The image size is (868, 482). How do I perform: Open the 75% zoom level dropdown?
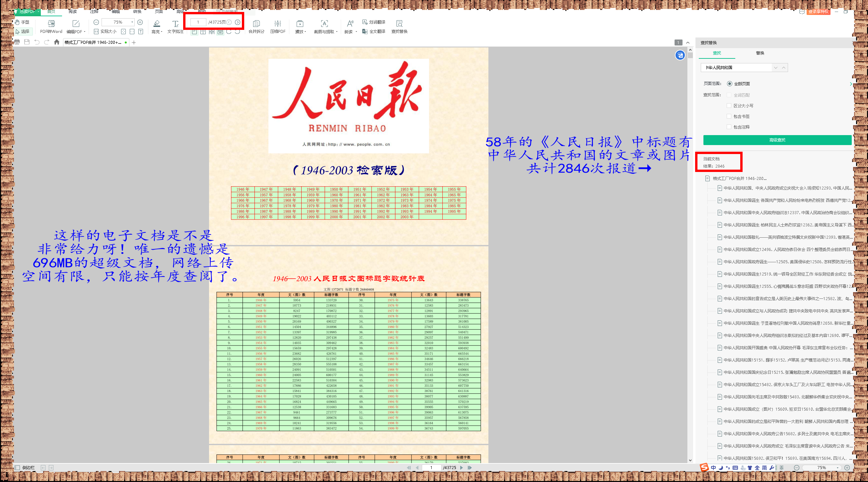click(132, 22)
